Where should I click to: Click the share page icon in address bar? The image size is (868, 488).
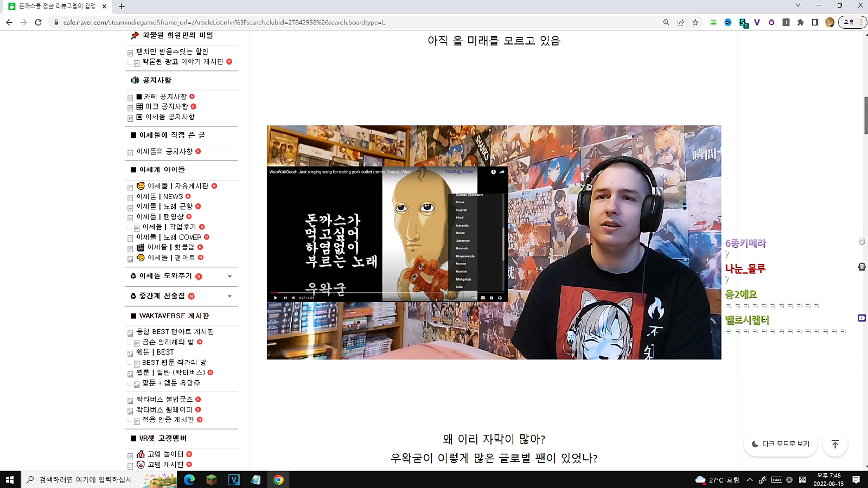[x=681, y=22]
